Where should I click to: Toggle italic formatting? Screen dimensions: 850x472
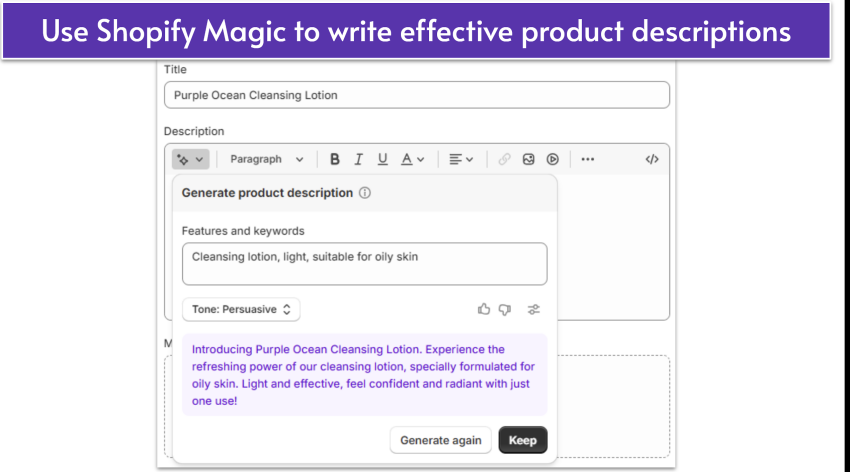tap(358, 159)
